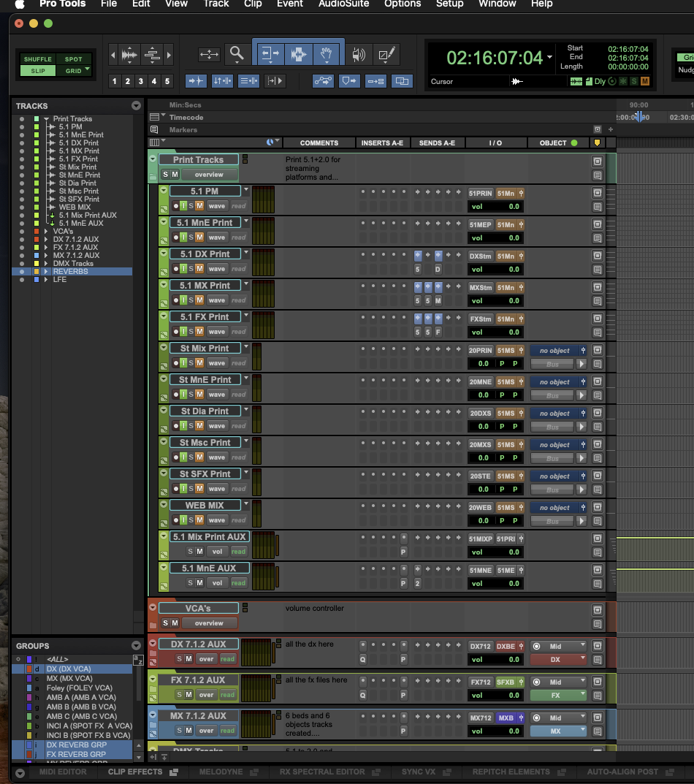Open comments icon for 5.1 PM track
Screen dimensions: 694x784
(598, 207)
